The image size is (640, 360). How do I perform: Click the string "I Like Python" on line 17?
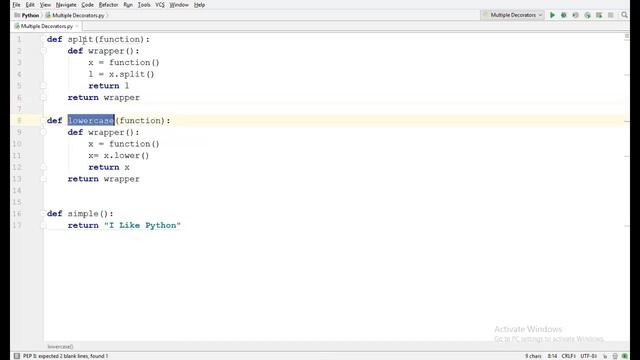pyautogui.click(x=142, y=225)
